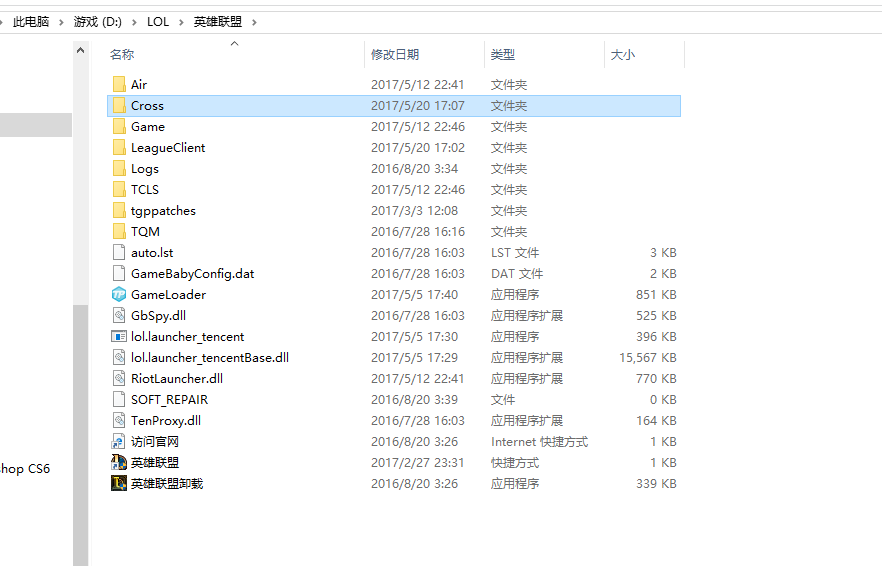The height and width of the screenshot is (566, 882).
Task: Select the lol.launcher_tencent application icon
Action: pyautogui.click(x=119, y=336)
